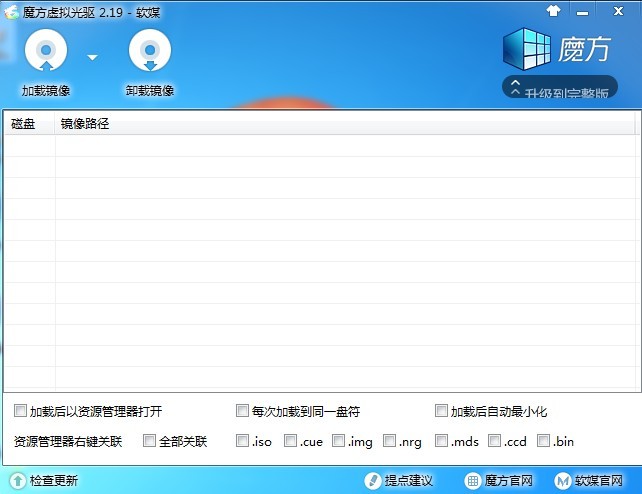642x494 pixels.
Task: Close the 魔方虚拟光驱 window
Action: click(618, 11)
